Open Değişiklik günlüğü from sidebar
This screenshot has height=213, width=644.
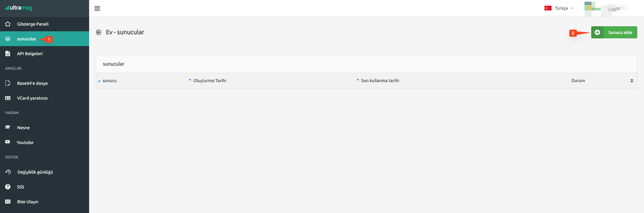(35, 172)
